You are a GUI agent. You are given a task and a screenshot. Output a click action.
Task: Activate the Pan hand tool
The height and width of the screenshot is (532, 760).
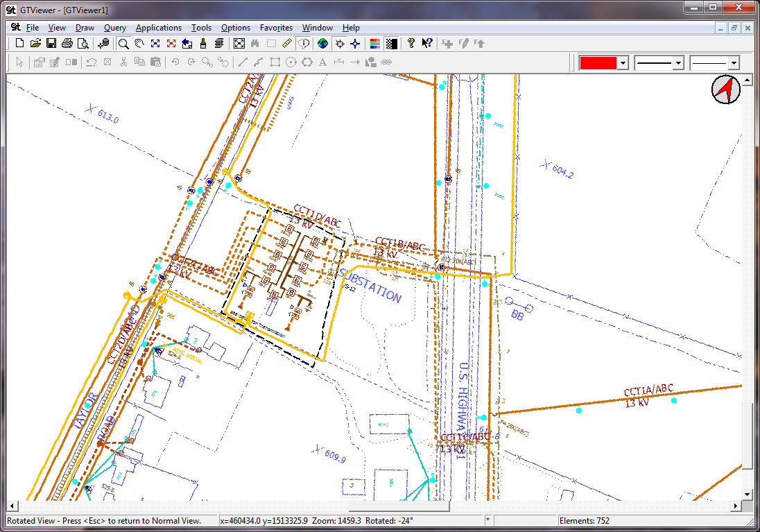[x=140, y=43]
